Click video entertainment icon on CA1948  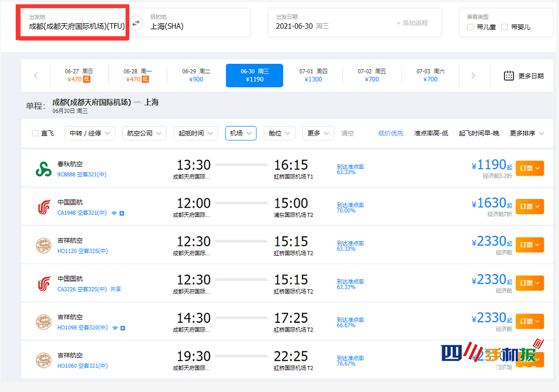point(122,213)
